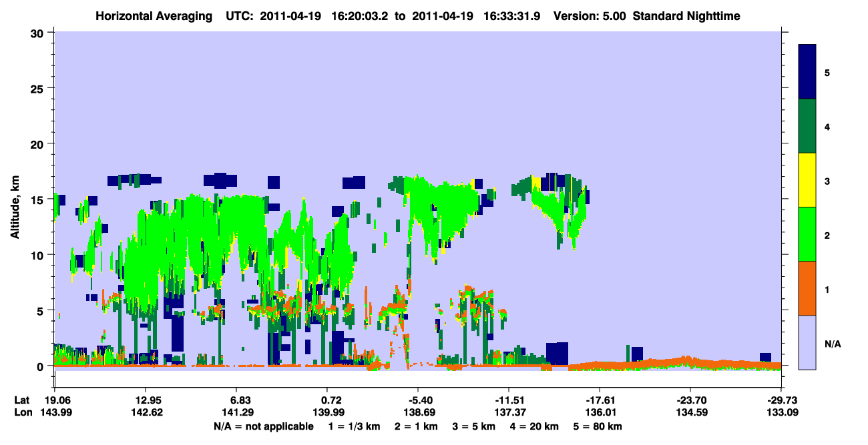
Task: Click 'Standard Nighttime' in the title
Action: [x=686, y=15]
